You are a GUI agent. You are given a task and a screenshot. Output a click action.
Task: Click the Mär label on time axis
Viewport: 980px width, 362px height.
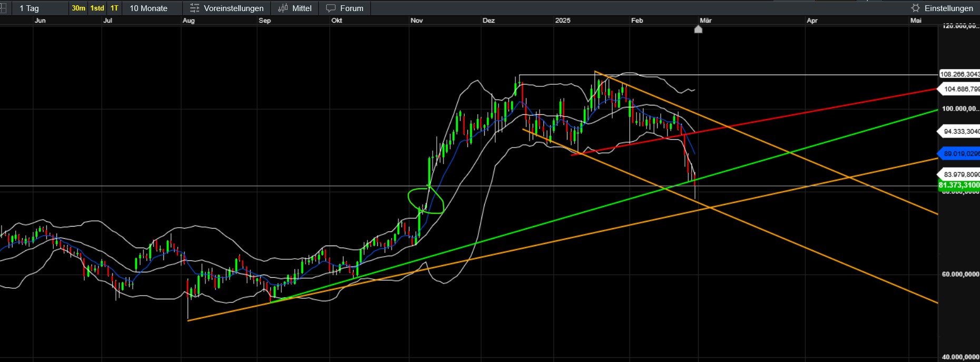705,21
